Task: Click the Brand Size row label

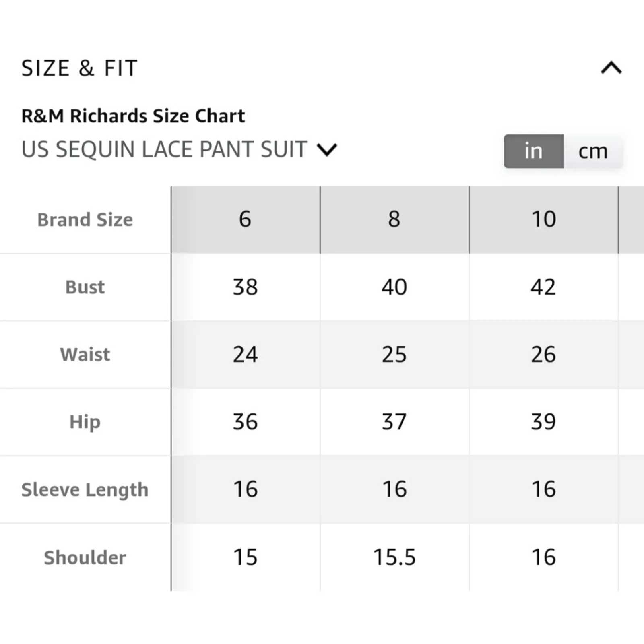Action: (85, 220)
